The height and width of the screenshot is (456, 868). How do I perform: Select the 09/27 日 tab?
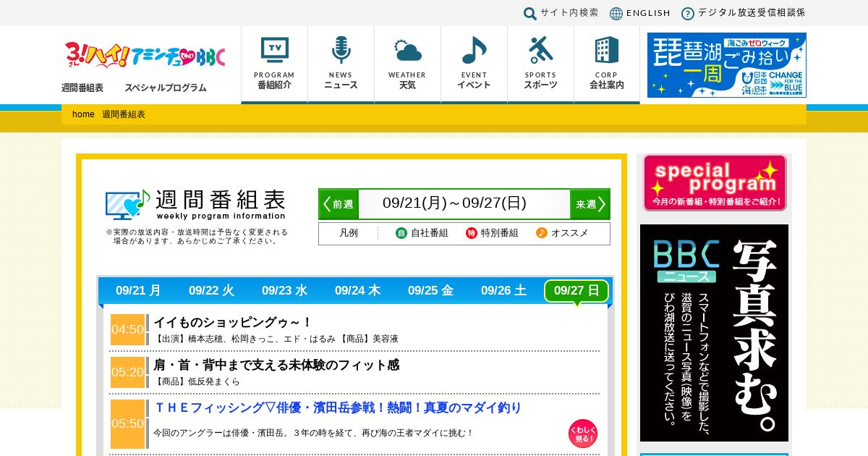pos(576,291)
